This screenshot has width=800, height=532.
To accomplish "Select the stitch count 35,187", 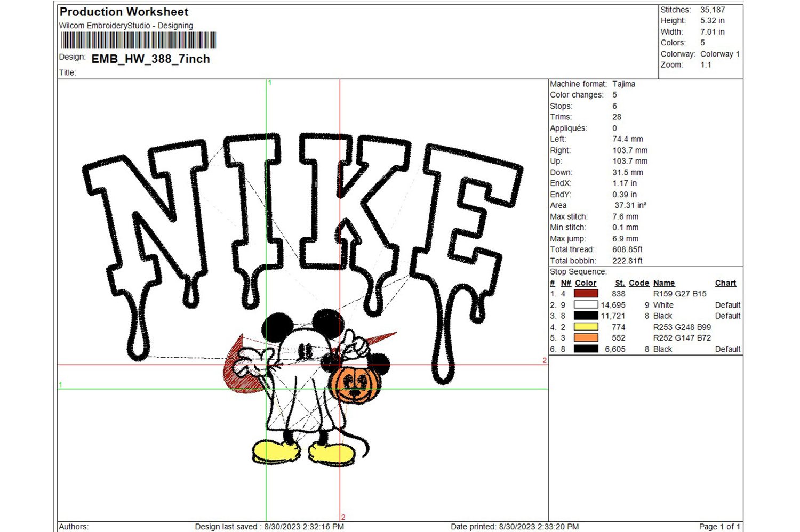I will pos(713,10).
